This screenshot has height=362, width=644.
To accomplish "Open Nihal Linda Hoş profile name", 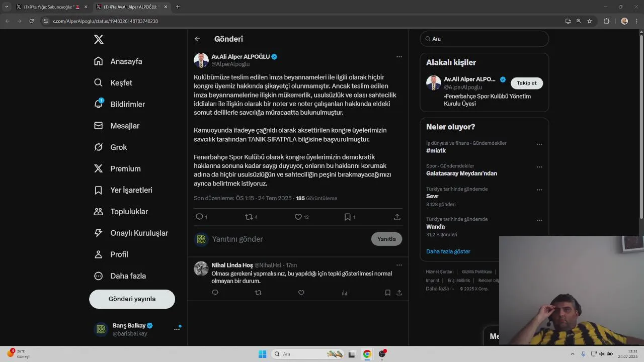I will point(232,265).
